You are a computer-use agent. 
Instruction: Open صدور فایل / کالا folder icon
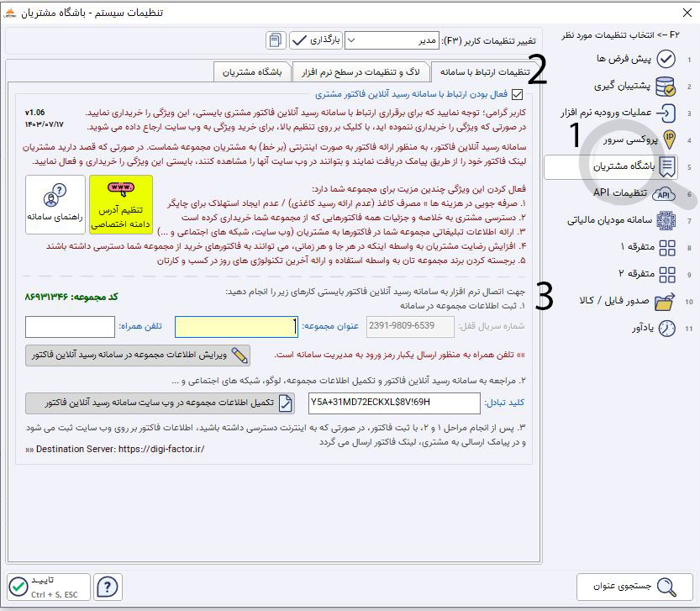(666, 301)
